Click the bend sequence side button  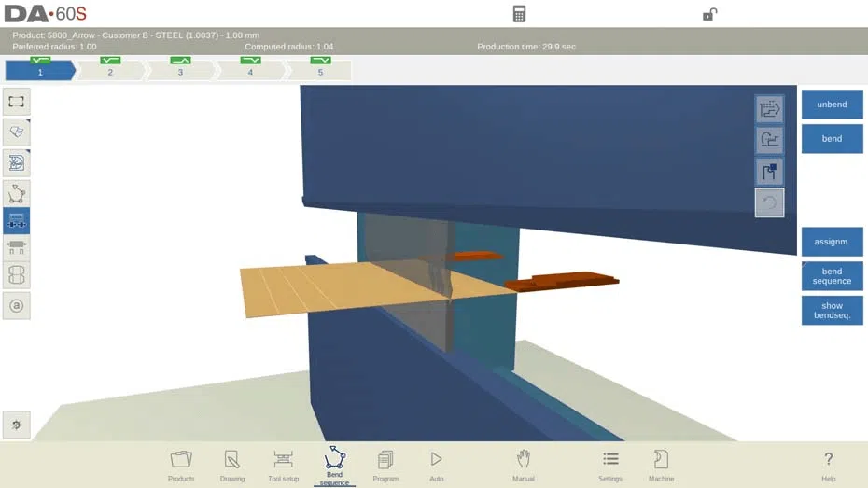tap(832, 276)
